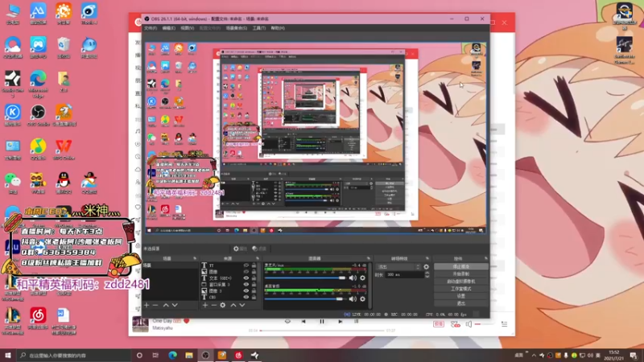Pop out the scene transitions dock panel
The width and height of the screenshot is (644, 362).
[427, 258]
